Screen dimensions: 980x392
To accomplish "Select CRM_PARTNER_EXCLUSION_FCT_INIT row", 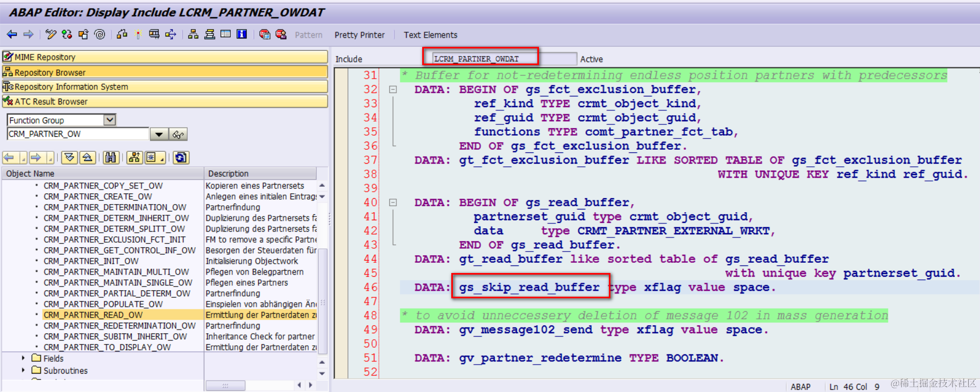I will (114, 240).
